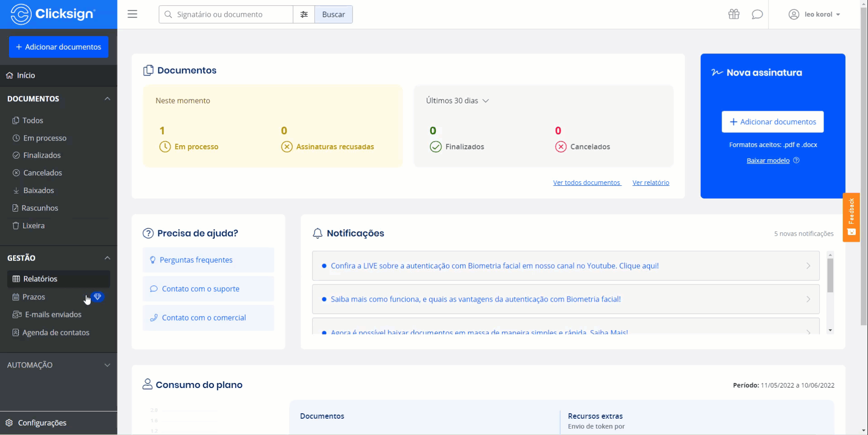Open Agenda de contatos in sidebar

coord(59,332)
